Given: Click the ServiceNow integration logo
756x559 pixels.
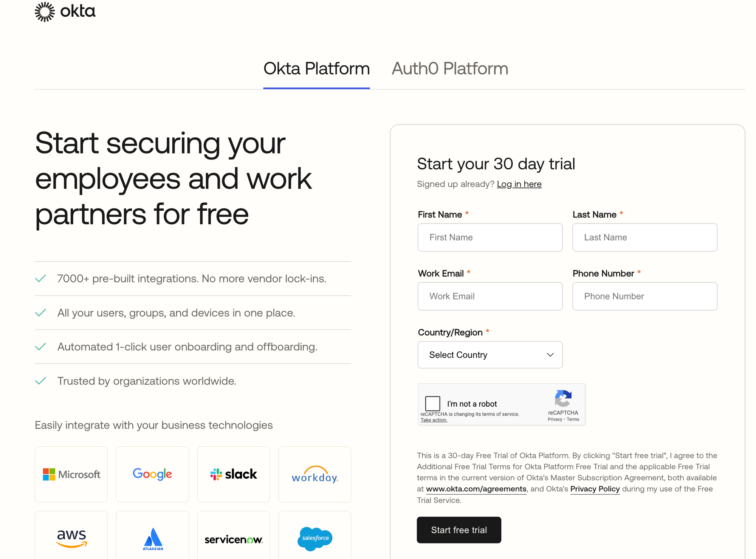Looking at the screenshot, I should click(x=234, y=539).
